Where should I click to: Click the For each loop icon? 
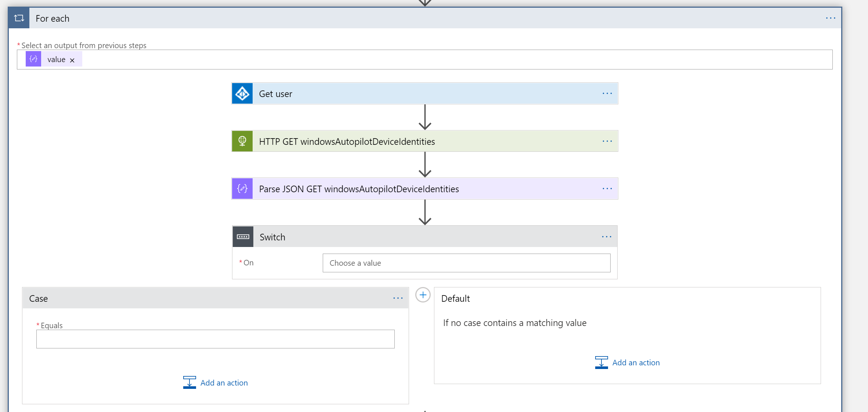(x=18, y=18)
